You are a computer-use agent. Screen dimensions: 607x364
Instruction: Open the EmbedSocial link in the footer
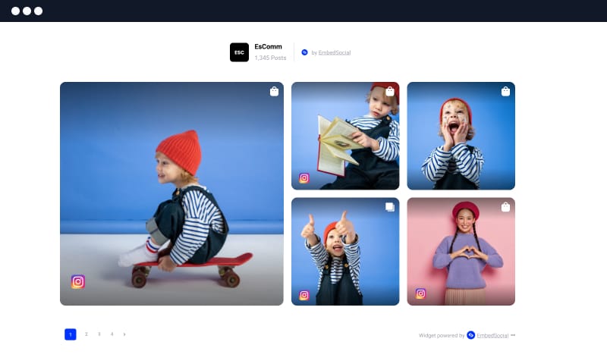[x=492, y=335]
